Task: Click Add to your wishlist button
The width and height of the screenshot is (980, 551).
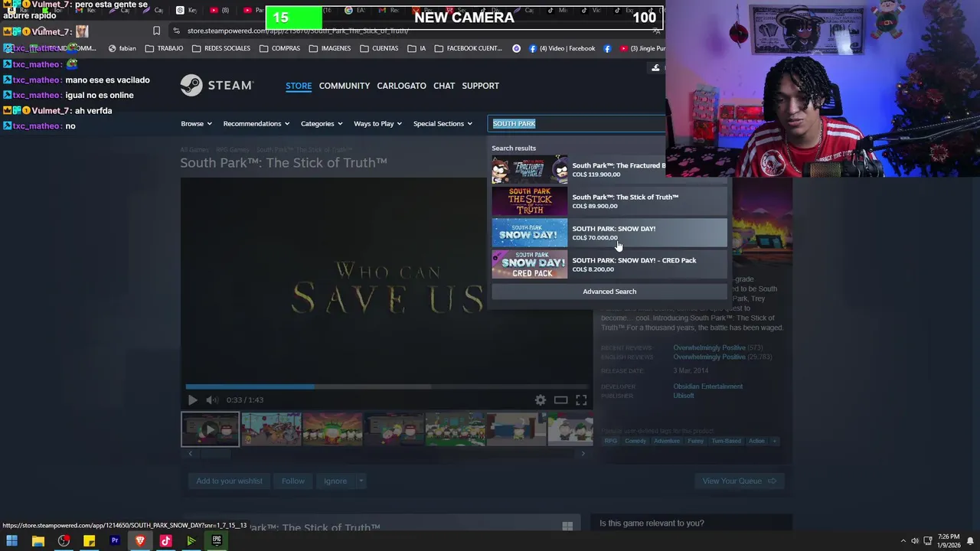Action: pyautogui.click(x=229, y=481)
